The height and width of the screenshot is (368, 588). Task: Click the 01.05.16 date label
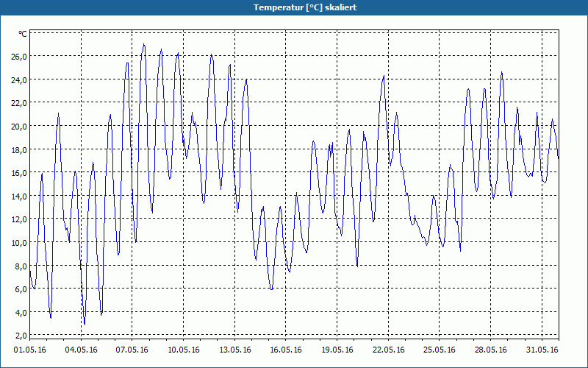[29, 350]
